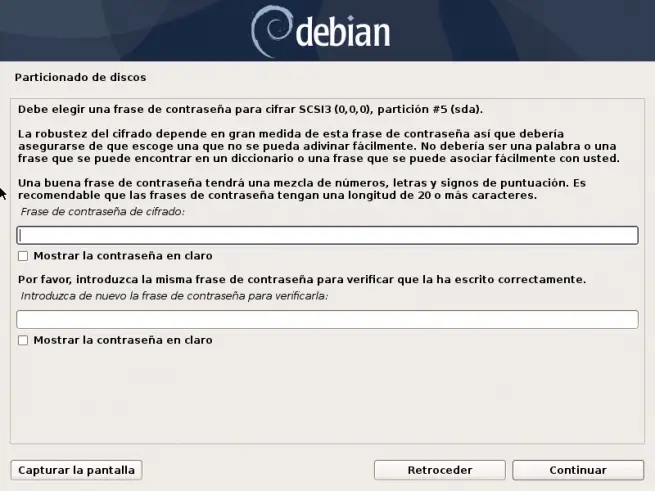Click the debian wordmark in the banner
Image resolution: width=655 pixels, height=491 pixels.
pos(343,31)
